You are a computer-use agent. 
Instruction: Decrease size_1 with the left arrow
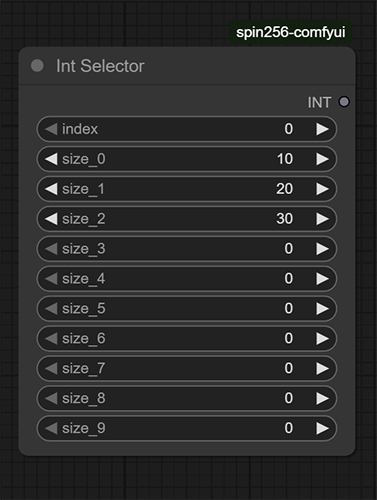tap(51, 189)
